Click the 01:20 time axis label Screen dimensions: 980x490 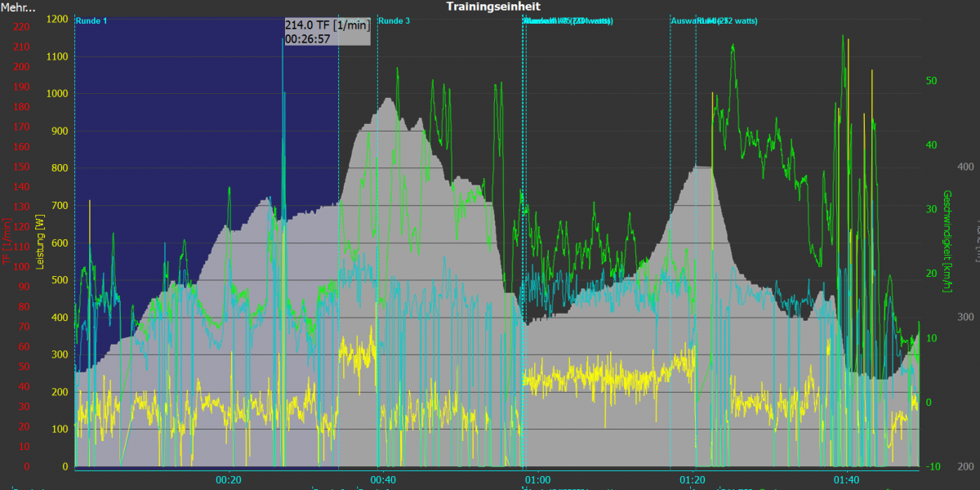[x=693, y=479]
